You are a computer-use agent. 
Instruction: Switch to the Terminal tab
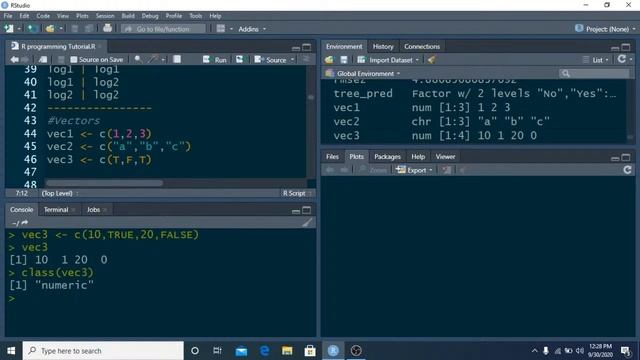(x=56, y=210)
